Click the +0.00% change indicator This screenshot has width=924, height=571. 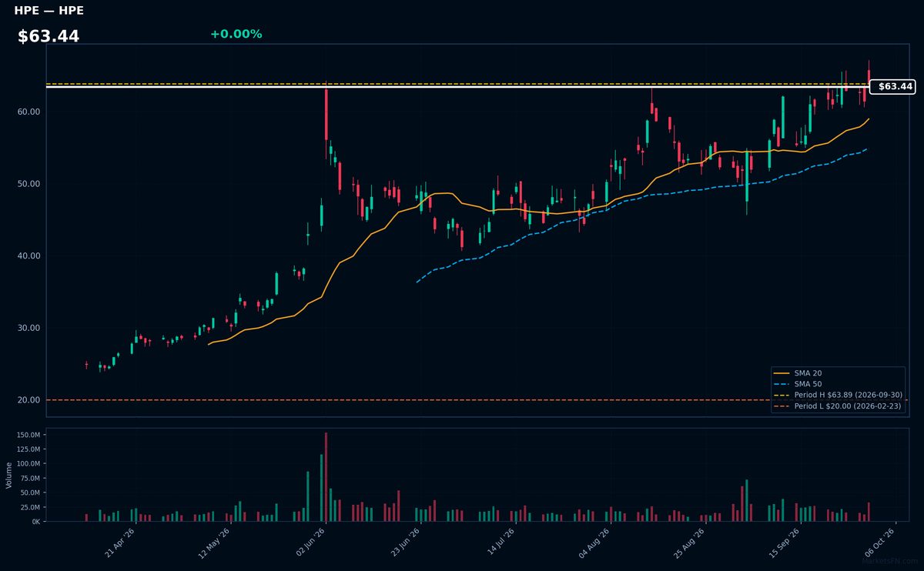pos(236,34)
